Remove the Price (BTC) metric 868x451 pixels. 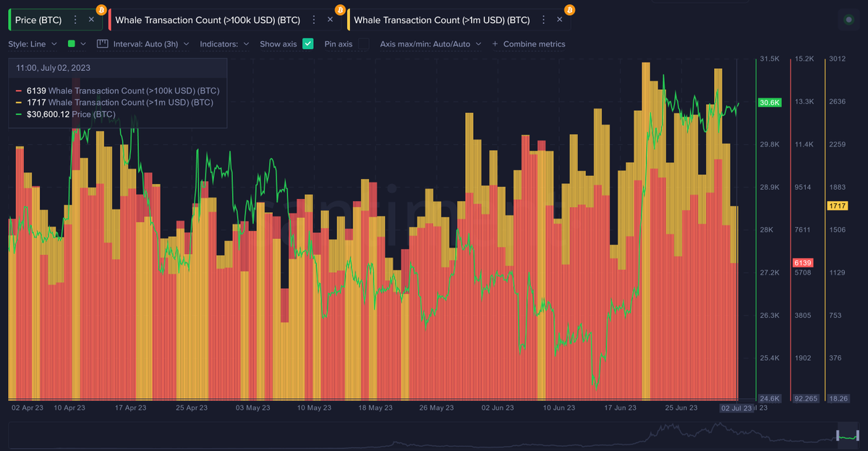coord(91,20)
